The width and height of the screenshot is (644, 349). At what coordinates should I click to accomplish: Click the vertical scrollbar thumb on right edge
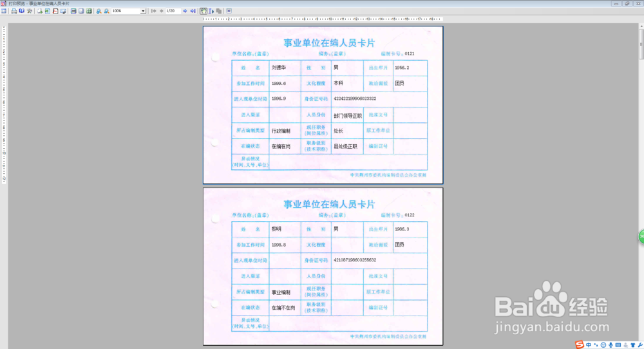coord(641,44)
